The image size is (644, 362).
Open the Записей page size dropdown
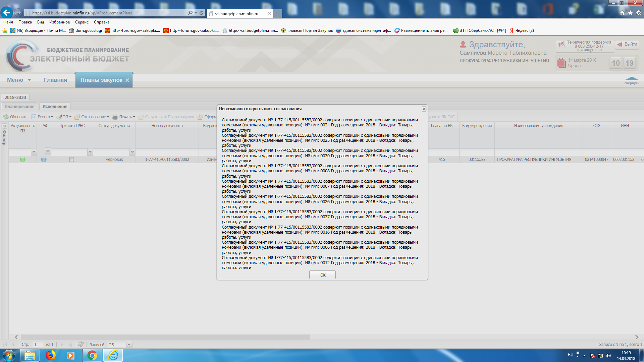pos(129,345)
